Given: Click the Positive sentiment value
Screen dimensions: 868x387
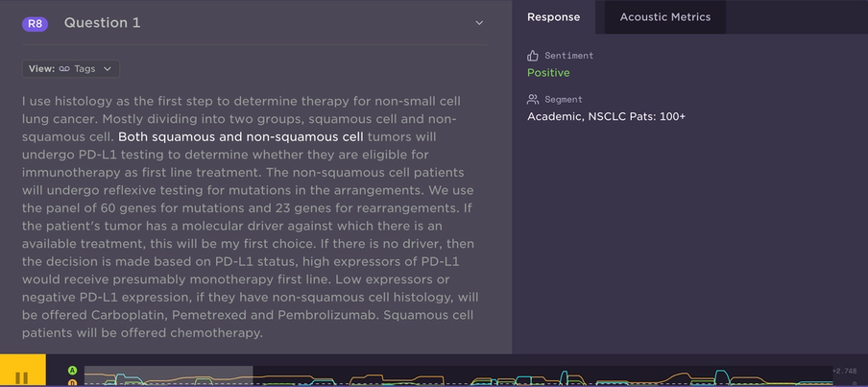Looking at the screenshot, I should click(x=548, y=73).
